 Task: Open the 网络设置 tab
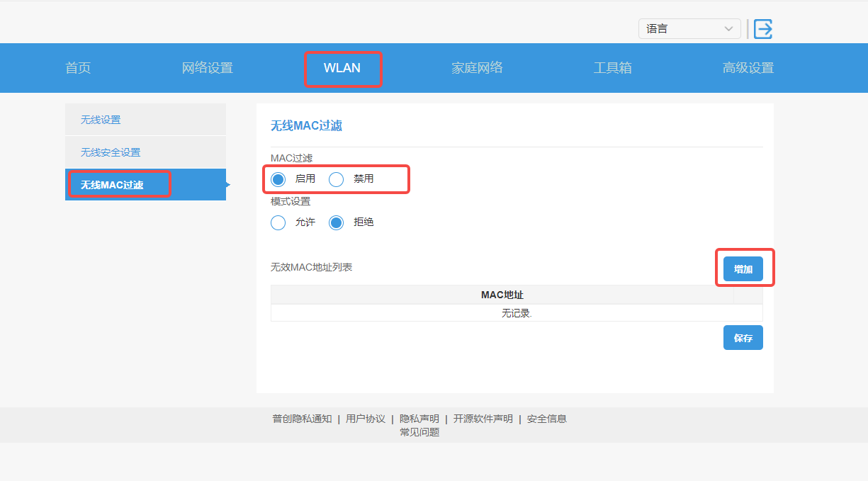coord(207,68)
